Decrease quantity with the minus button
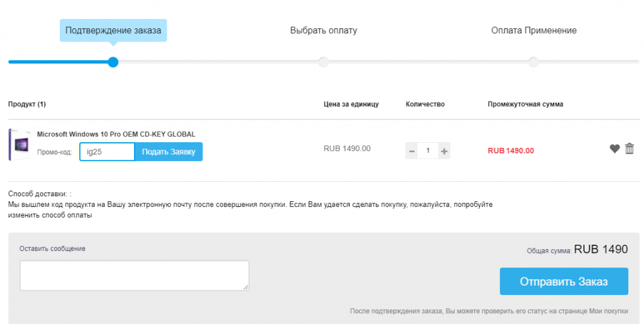 coord(412,151)
